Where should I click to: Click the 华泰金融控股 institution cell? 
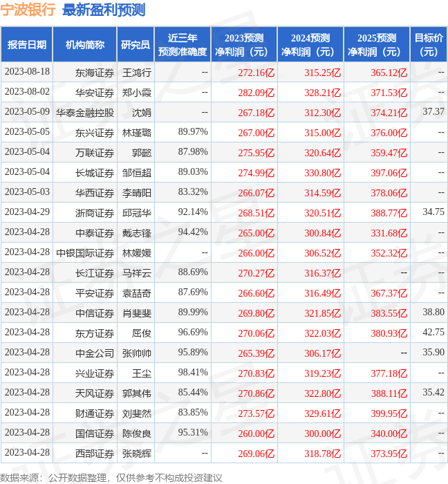[85, 113]
